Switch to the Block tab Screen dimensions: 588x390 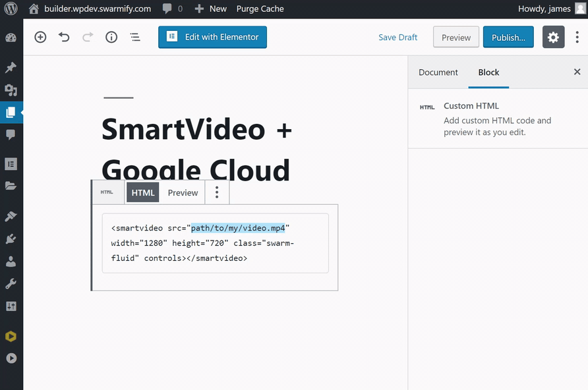click(x=488, y=72)
